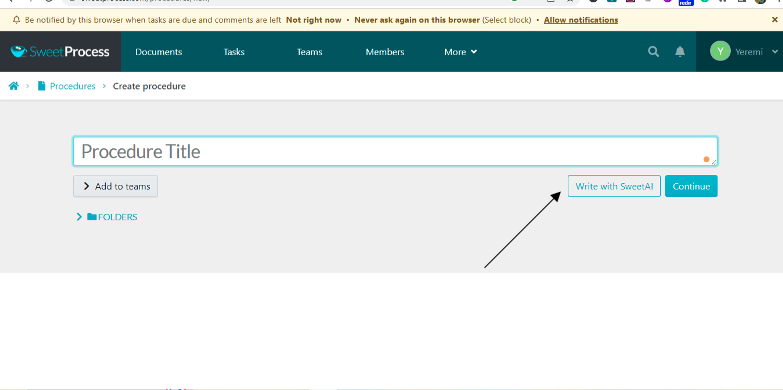Click Write with SweetAI button
Image resolution: width=783 pixels, height=390 pixels.
pyautogui.click(x=614, y=186)
